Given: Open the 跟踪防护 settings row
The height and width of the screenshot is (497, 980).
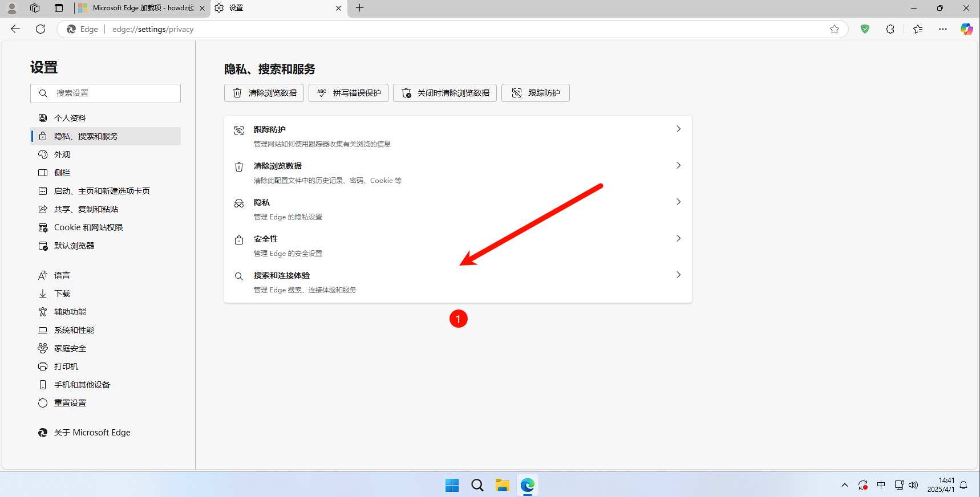Looking at the screenshot, I should [x=458, y=136].
